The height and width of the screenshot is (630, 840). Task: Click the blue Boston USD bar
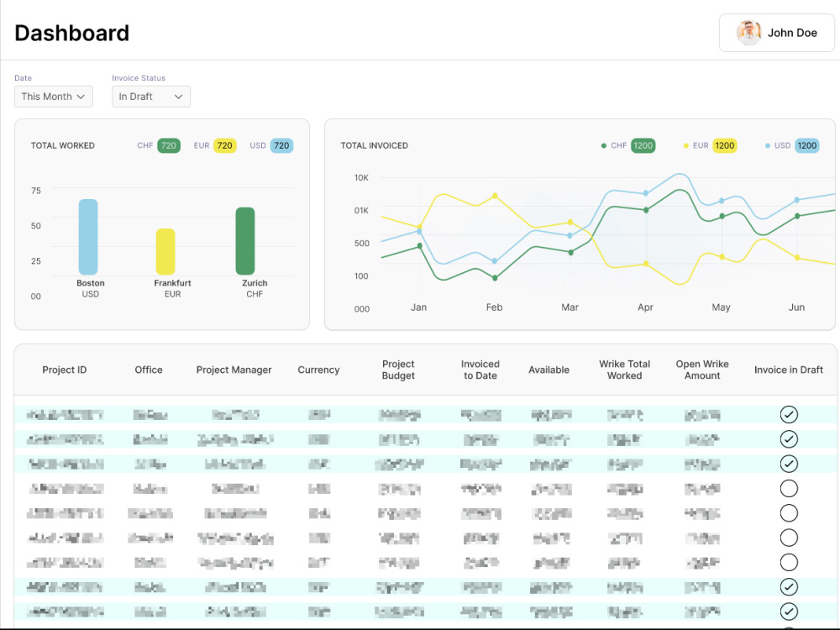(88, 237)
